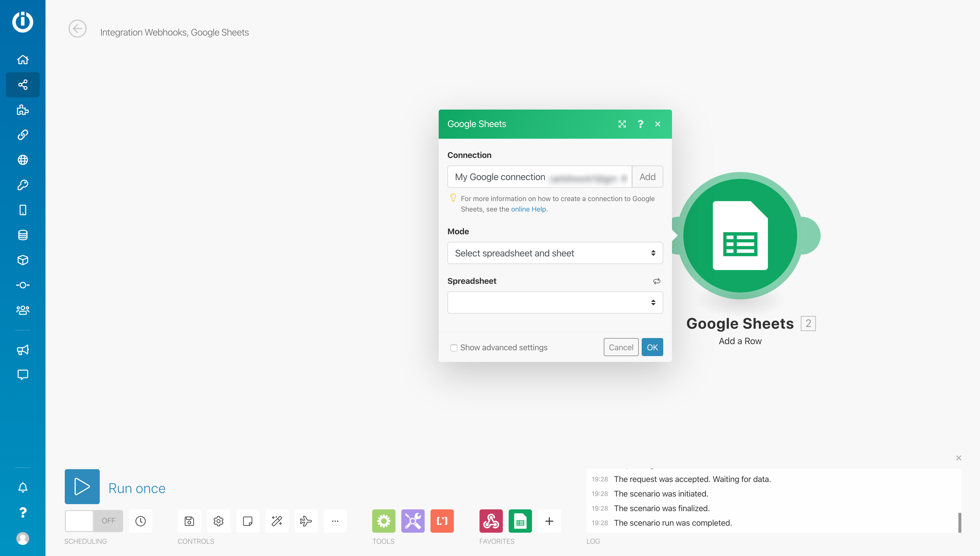Click the 'Google Sheets' module name
This screenshot has width=980, height=556.
(740, 323)
